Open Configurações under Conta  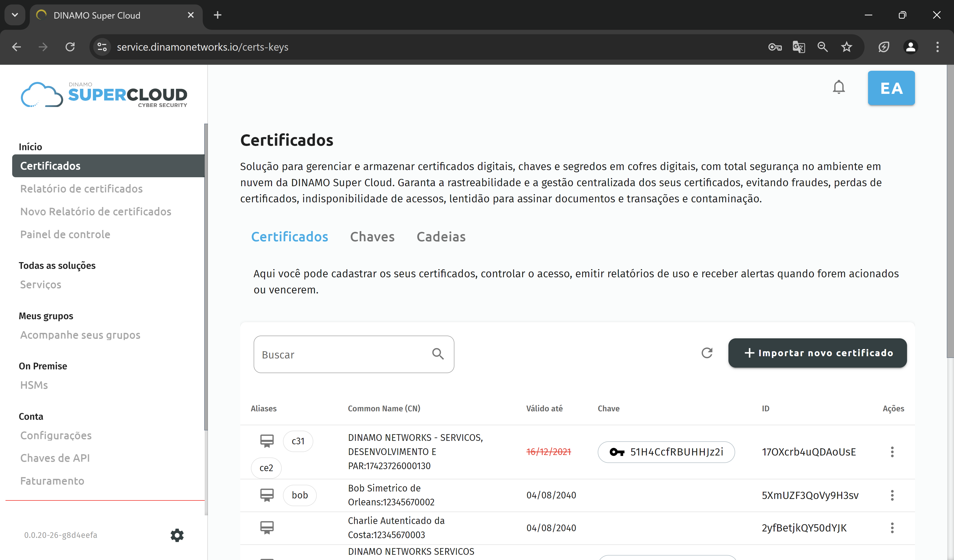click(x=56, y=435)
